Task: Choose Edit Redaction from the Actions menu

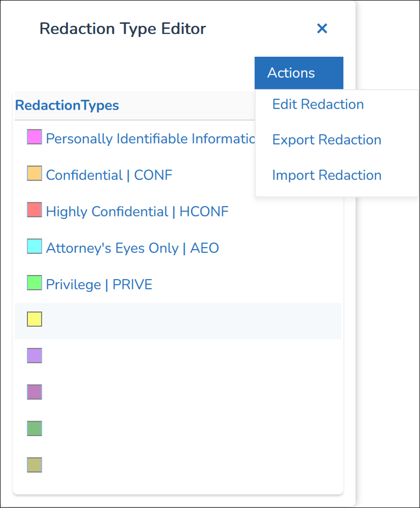Action: (x=318, y=105)
